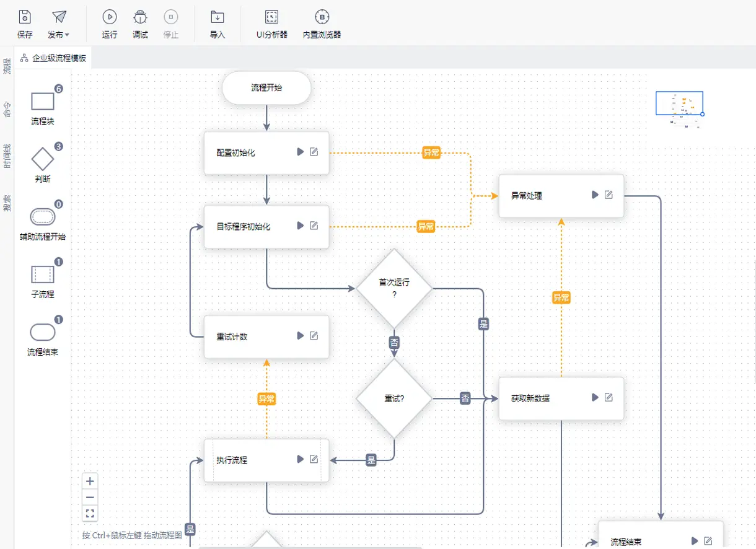Viewport: 756px width, 549px height.
Task: Select the 企业级流程模板 tab
Action: click(53, 58)
